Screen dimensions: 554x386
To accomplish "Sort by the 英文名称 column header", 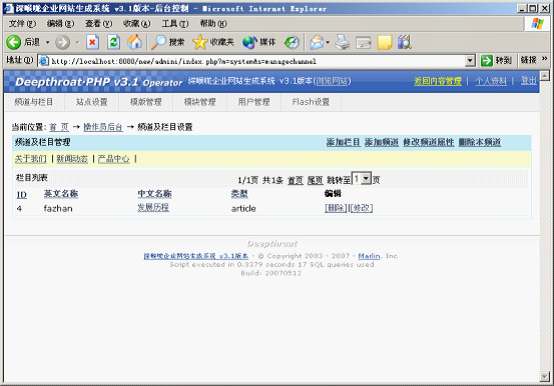I will (61, 194).
